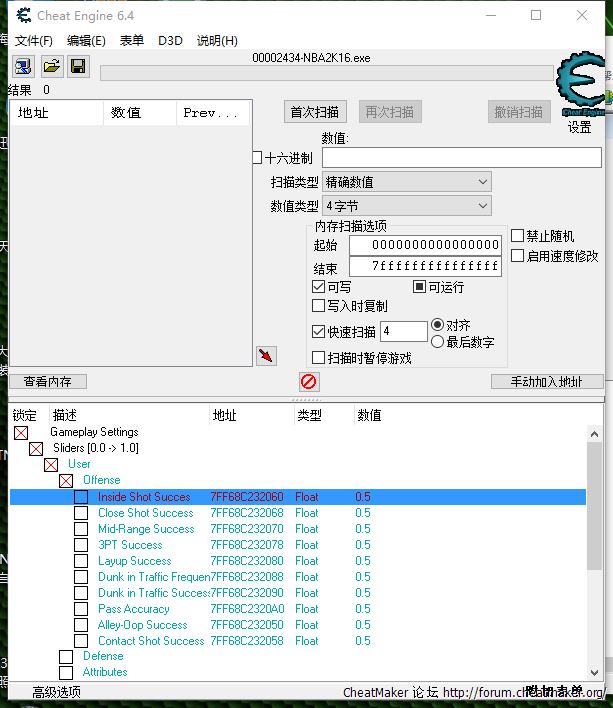Click the 首次扫描 button
613x708 pixels.
314,112
